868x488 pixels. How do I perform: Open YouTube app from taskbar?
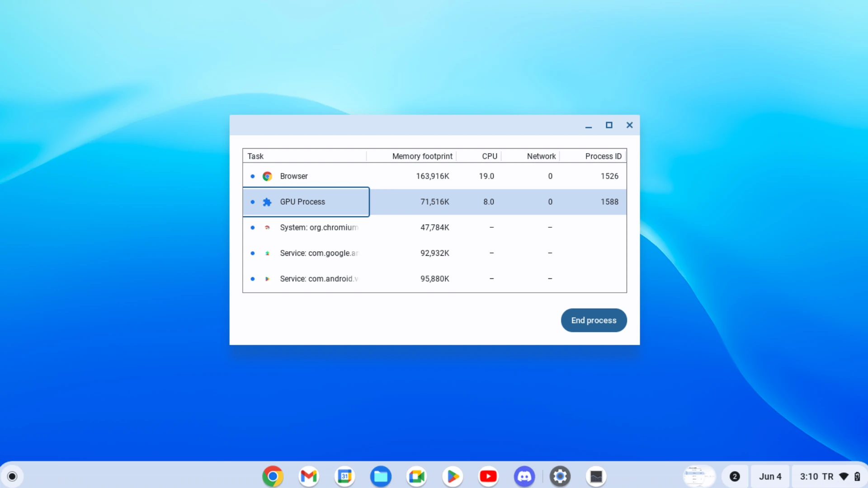(488, 476)
